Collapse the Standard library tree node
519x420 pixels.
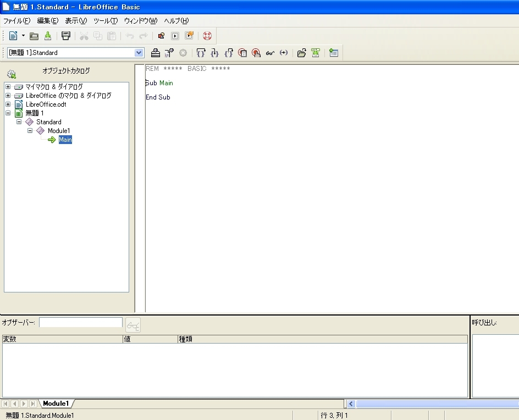coord(19,122)
